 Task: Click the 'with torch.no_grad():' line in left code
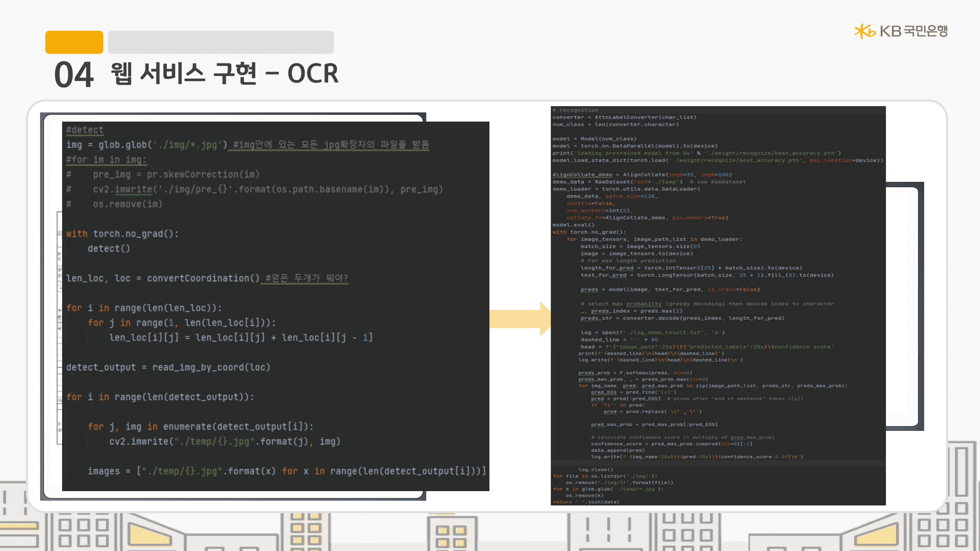click(x=122, y=234)
